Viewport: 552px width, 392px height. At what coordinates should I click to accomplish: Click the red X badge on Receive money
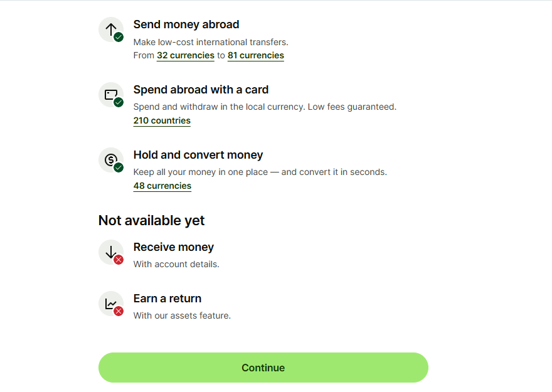119,260
